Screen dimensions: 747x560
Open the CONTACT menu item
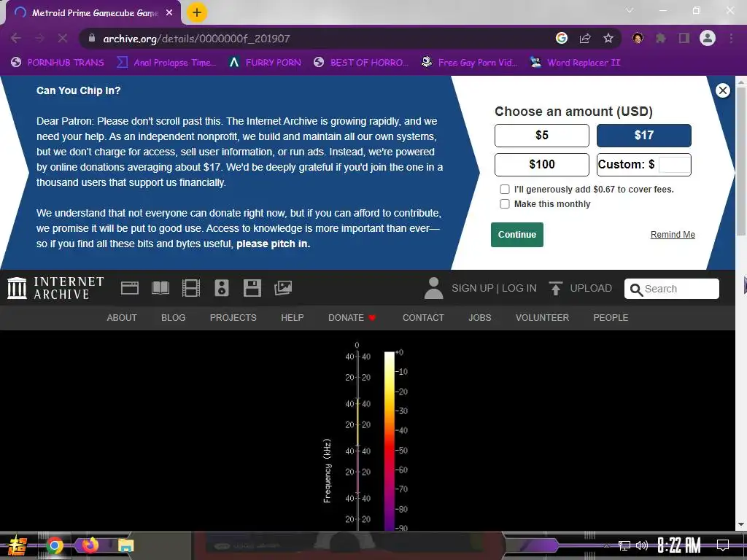(x=423, y=318)
